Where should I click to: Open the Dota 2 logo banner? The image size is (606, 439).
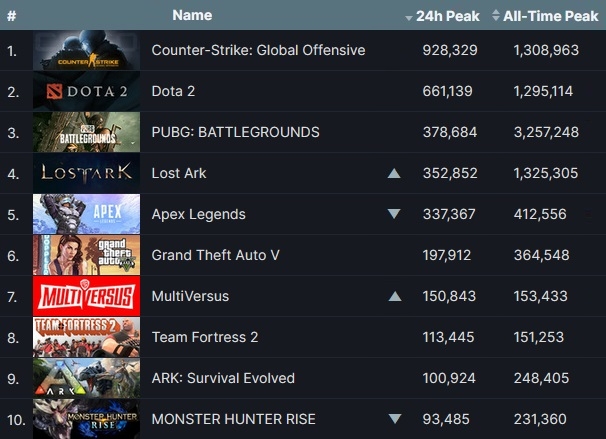87,91
